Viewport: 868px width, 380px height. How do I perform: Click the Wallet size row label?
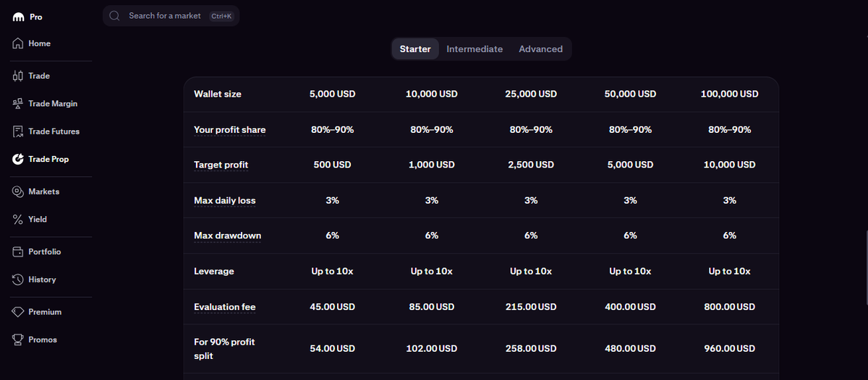click(x=218, y=94)
